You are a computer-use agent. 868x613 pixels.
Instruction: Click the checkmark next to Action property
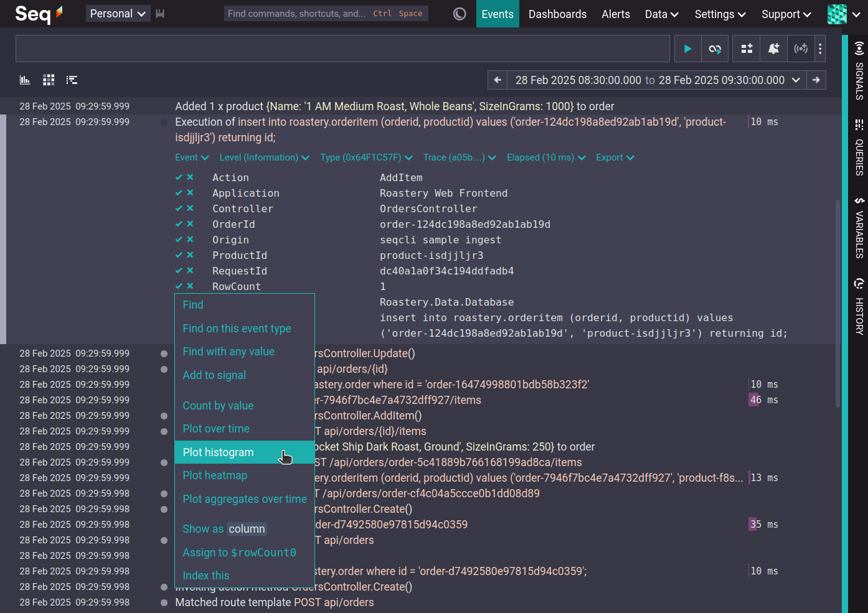pyautogui.click(x=179, y=177)
